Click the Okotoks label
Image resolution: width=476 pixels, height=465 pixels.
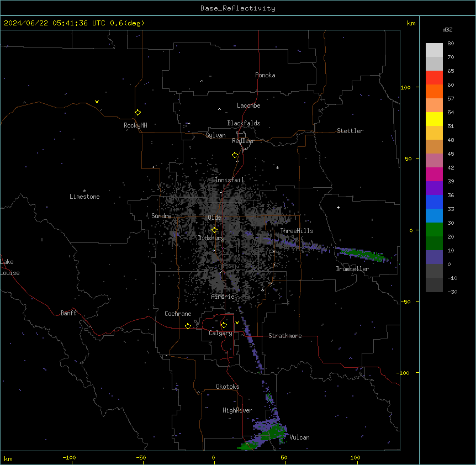(x=228, y=387)
